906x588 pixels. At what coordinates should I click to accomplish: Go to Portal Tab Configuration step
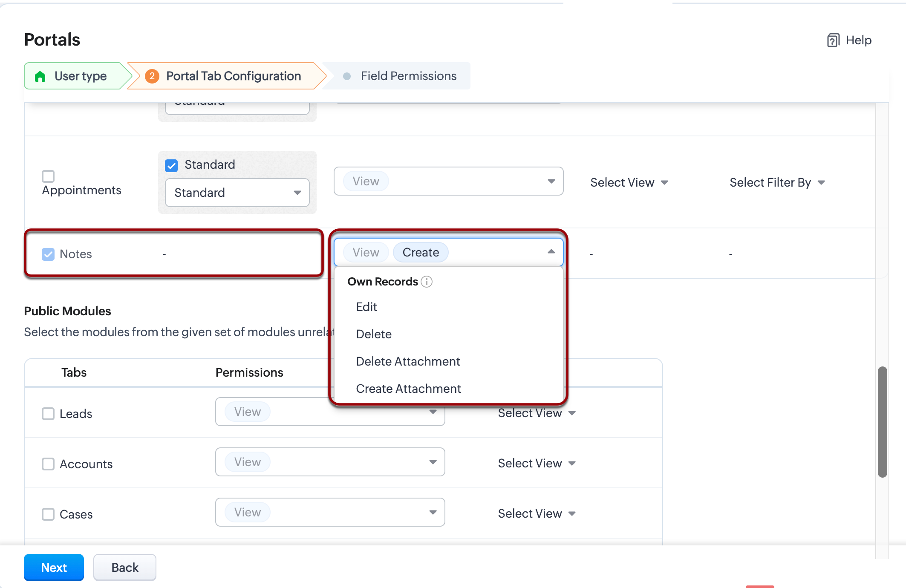pyautogui.click(x=227, y=76)
